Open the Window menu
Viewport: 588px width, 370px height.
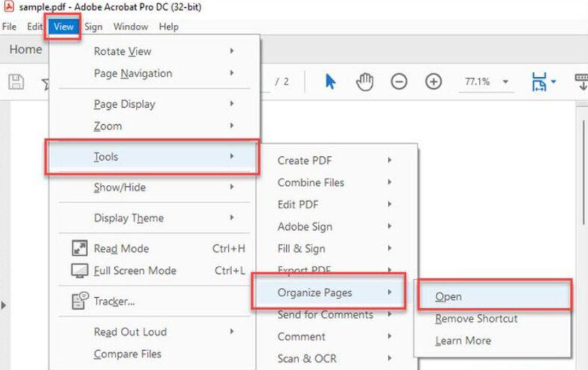131,27
